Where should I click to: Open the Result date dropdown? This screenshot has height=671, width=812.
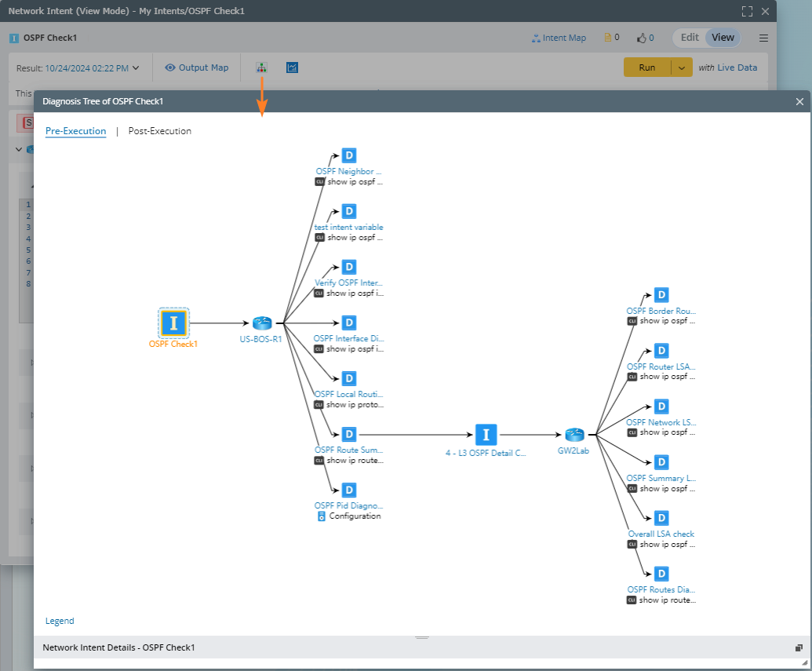136,67
